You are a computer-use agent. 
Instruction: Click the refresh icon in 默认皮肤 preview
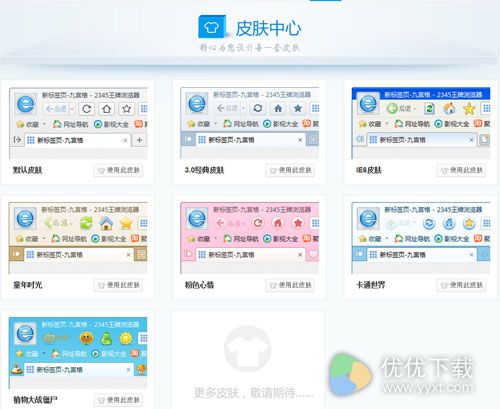point(87,109)
